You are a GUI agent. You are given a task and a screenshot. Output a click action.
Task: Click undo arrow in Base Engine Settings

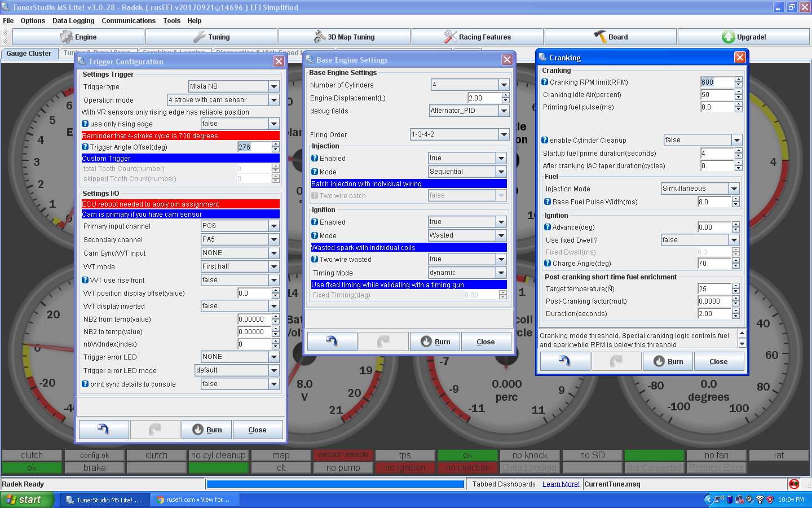coord(332,341)
